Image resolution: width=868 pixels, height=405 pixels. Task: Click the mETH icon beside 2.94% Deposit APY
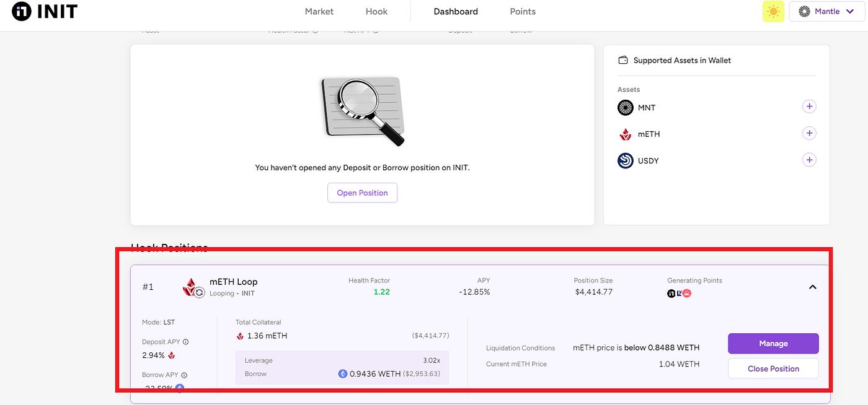[x=172, y=355]
